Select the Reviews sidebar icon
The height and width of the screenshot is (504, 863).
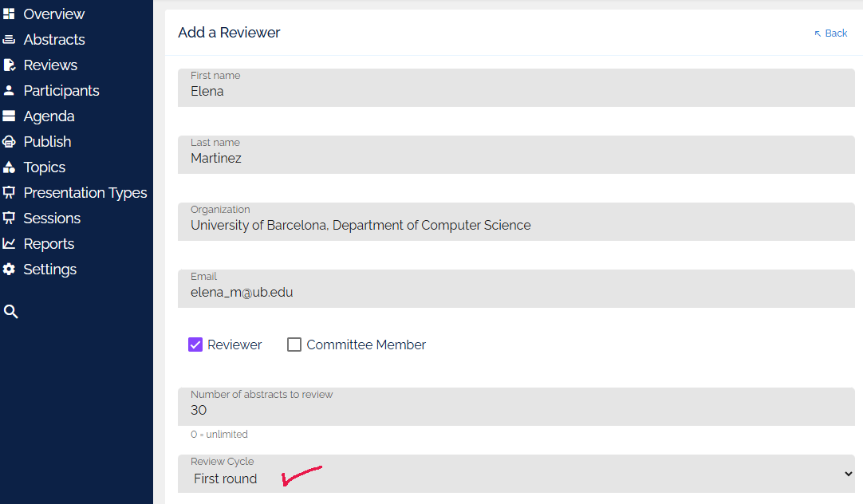(11, 65)
